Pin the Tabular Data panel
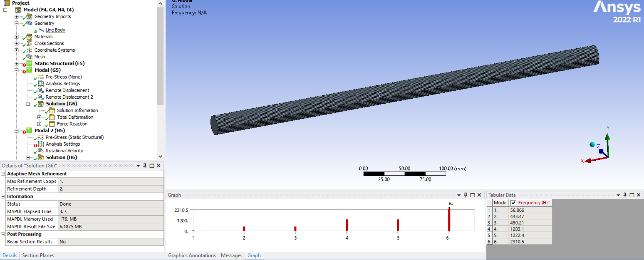This screenshot has width=644, height=260. click(x=625, y=195)
